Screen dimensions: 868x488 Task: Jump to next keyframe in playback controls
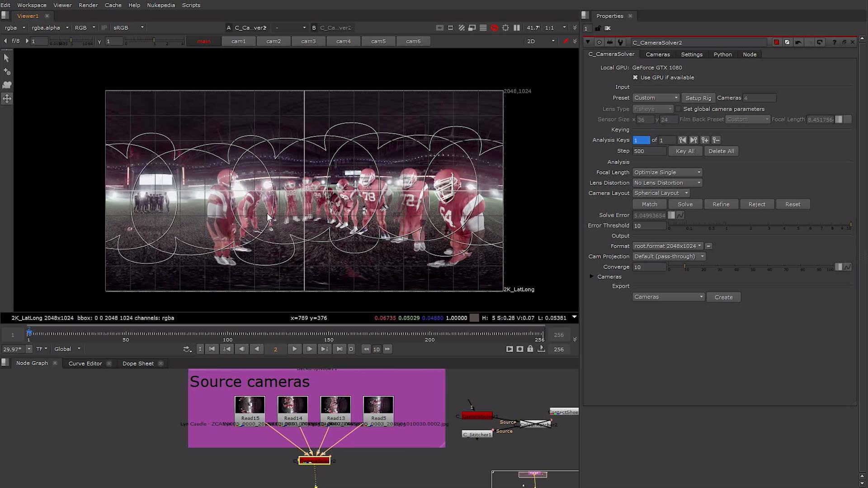(x=325, y=349)
